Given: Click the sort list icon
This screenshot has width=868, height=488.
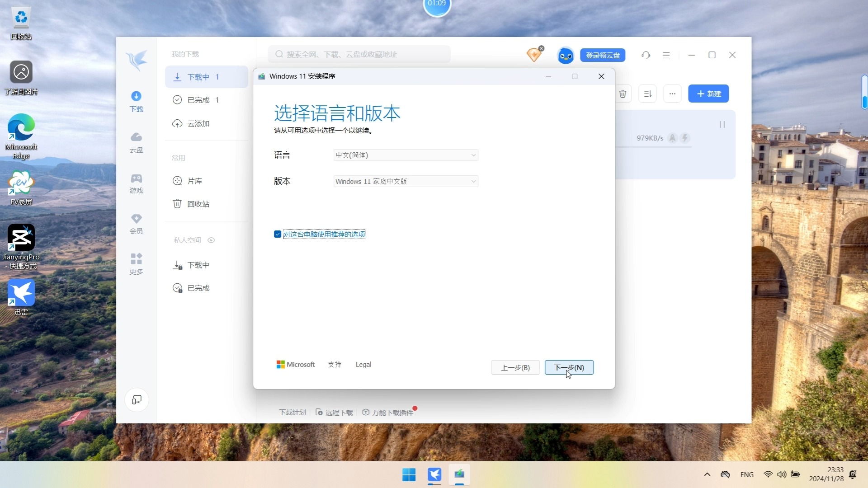Looking at the screenshot, I should pos(647,94).
